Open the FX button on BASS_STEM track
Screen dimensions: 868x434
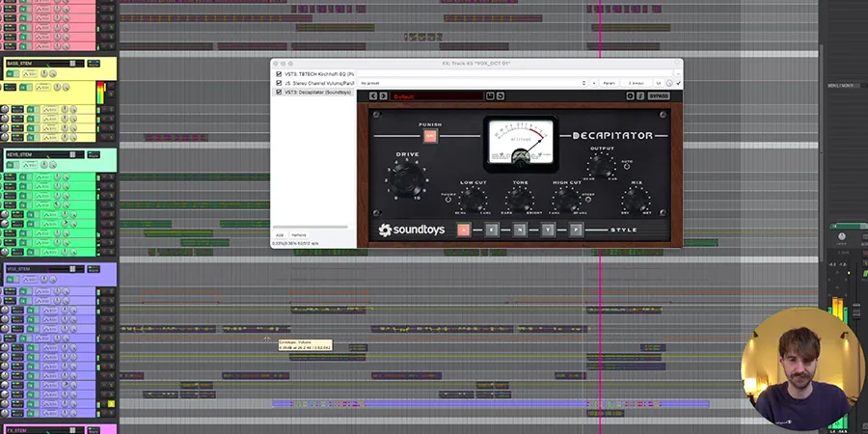click(13, 73)
